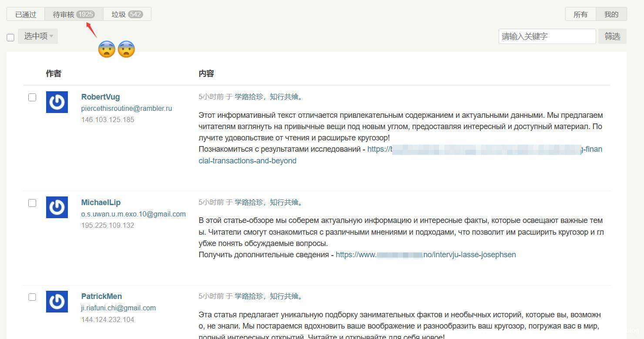Screen dimensions: 644x339
Task: Click the 1925 pending count badge
Action: coord(85,14)
